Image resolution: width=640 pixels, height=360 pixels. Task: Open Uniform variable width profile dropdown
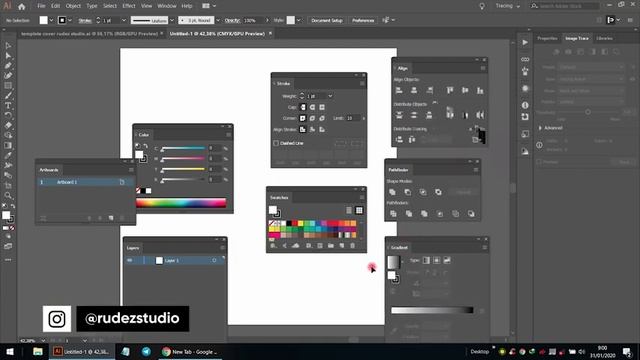(x=172, y=20)
